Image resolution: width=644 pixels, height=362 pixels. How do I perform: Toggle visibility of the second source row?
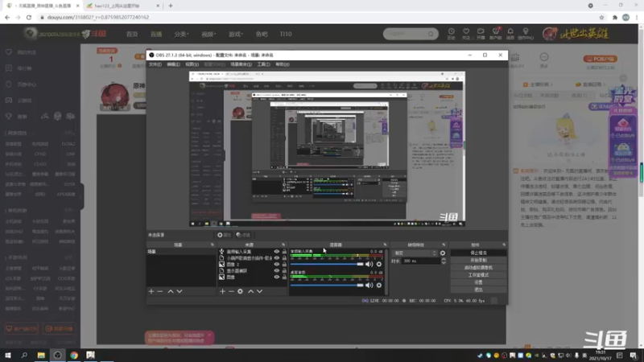[276, 258]
